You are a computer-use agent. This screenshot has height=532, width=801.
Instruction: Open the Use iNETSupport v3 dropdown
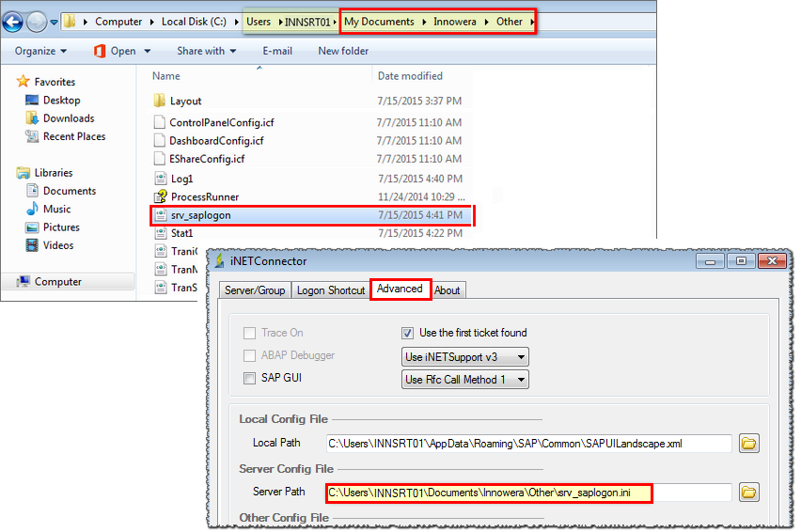pos(464,357)
